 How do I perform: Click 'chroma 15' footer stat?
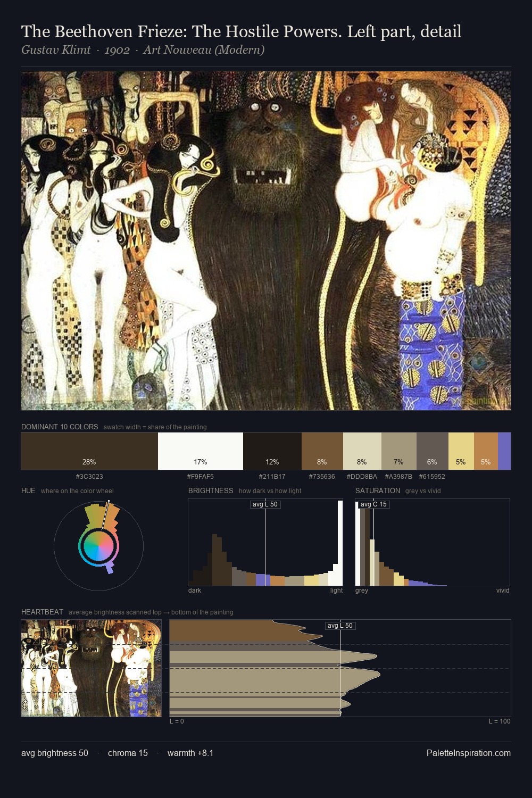click(128, 753)
